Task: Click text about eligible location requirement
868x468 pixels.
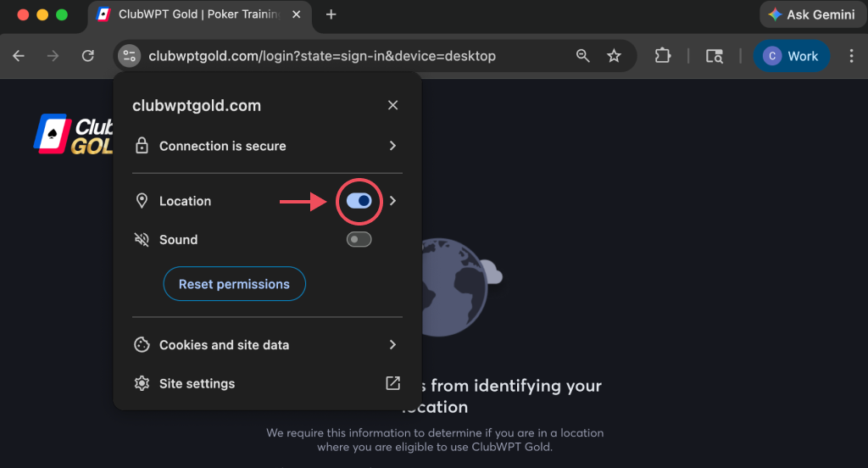Action: click(435, 440)
